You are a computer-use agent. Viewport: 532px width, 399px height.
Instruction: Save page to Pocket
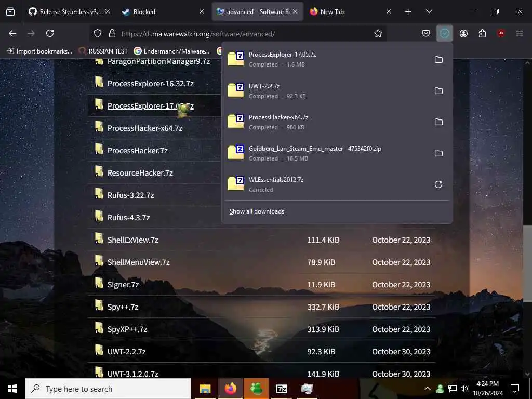(x=426, y=33)
